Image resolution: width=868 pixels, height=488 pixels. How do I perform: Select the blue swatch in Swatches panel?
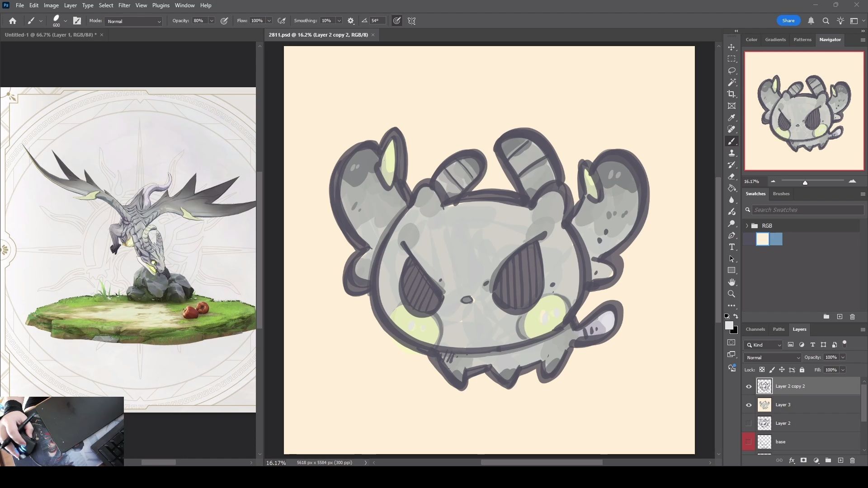[x=776, y=239]
